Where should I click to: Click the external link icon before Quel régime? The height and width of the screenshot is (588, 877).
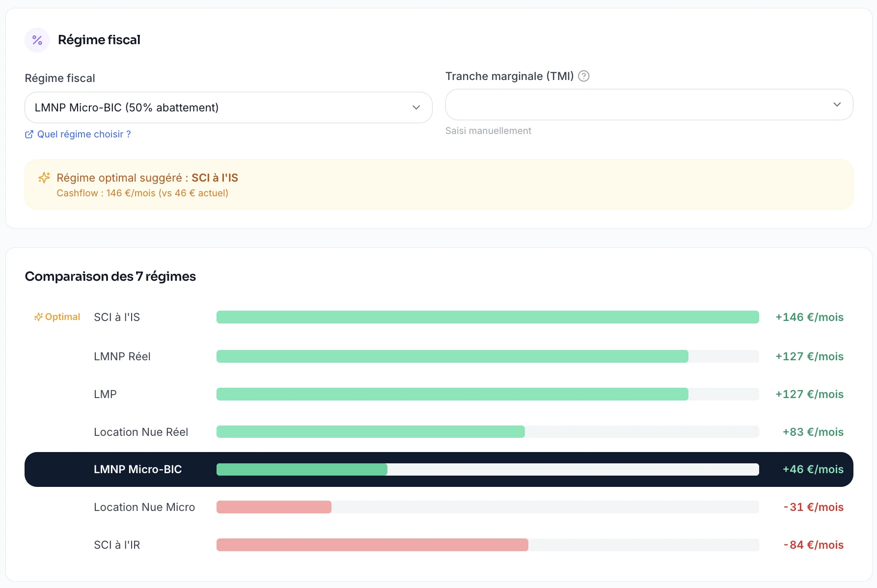(29, 134)
